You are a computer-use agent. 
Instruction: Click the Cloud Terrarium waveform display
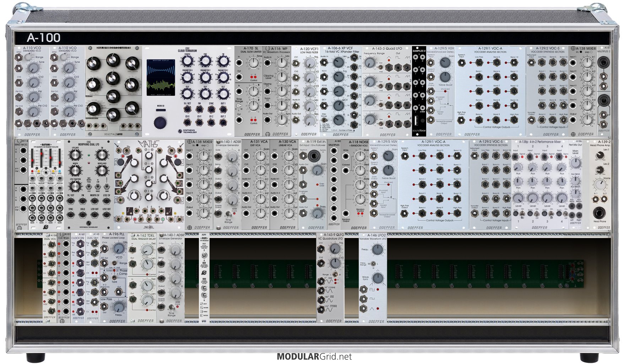[x=161, y=77]
